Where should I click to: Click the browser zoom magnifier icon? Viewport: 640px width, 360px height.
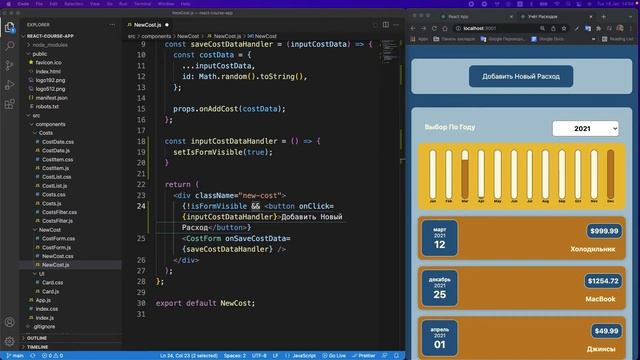coord(542,28)
